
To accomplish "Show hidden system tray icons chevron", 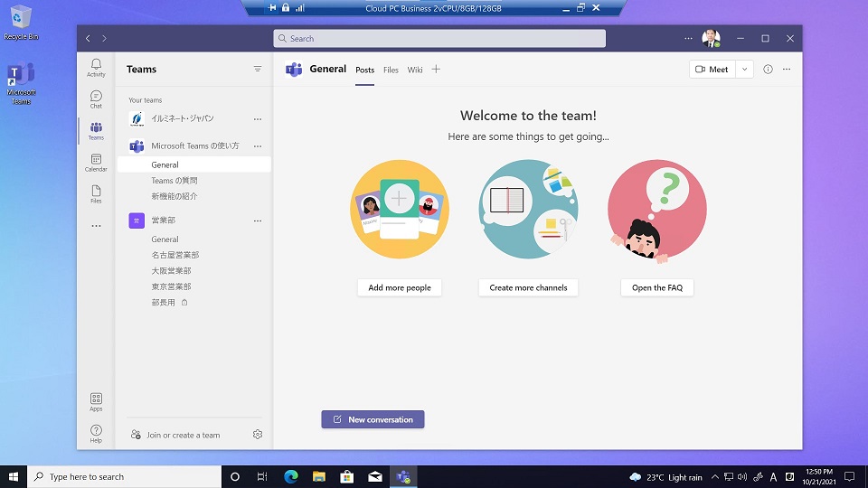I will click(x=714, y=476).
